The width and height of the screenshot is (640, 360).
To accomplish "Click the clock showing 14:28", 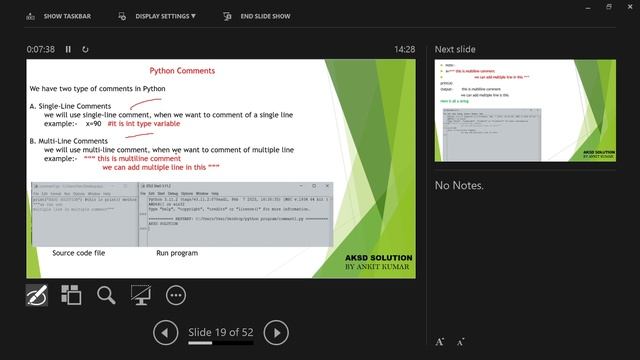I will [x=404, y=49].
